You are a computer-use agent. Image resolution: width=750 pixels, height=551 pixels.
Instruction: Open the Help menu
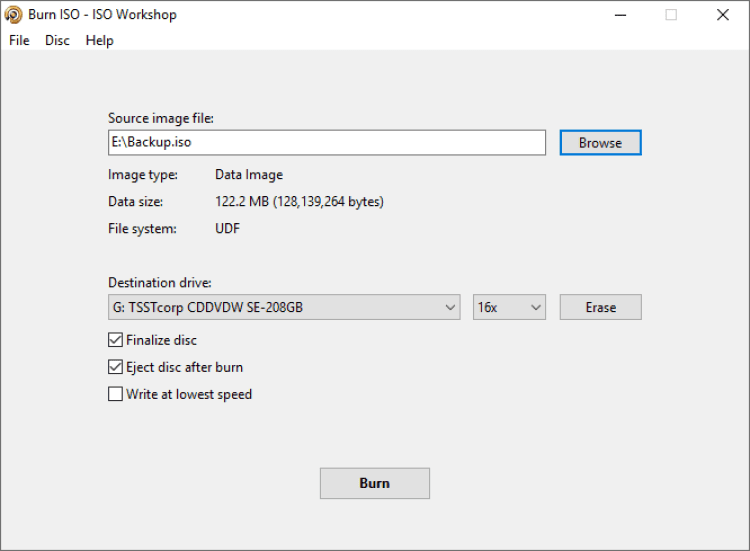click(99, 40)
